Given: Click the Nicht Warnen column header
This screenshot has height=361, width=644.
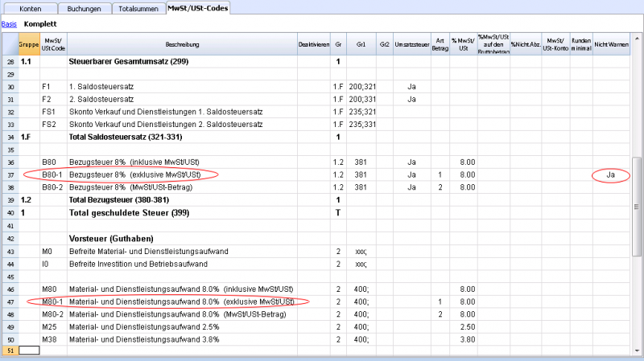Looking at the screenshot, I should tap(611, 44).
